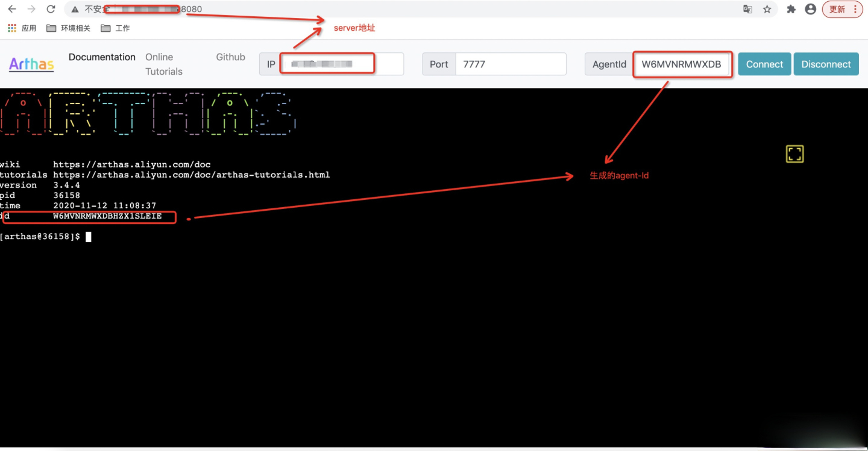Click pid value 36158

coord(66,195)
